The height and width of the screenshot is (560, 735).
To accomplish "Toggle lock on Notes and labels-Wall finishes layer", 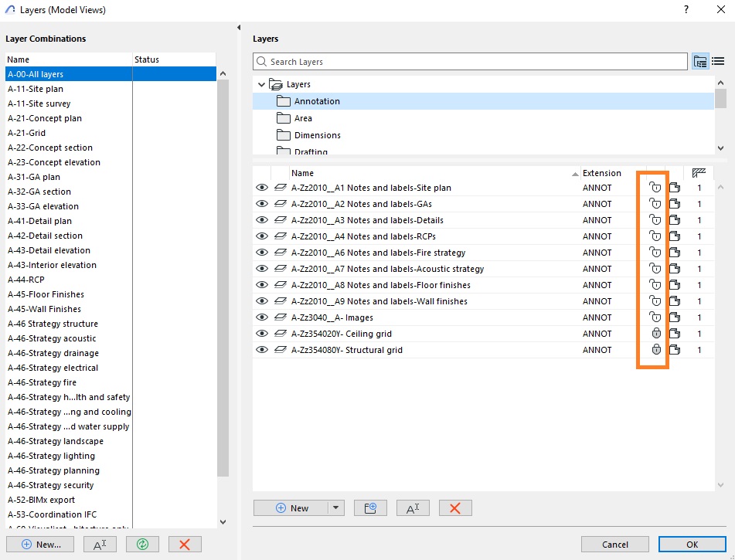I will 655,300.
